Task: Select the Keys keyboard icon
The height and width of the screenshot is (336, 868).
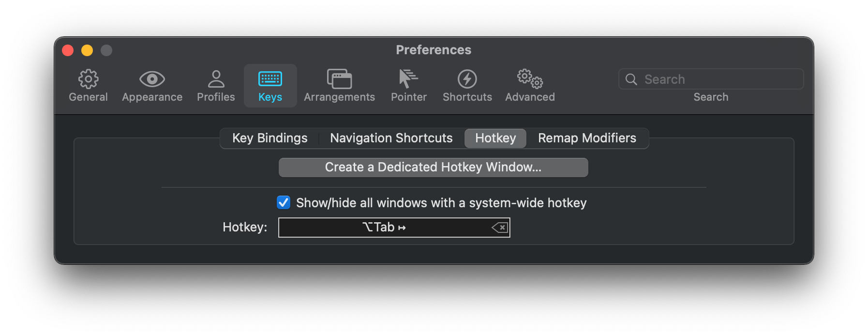Action: pos(270,79)
